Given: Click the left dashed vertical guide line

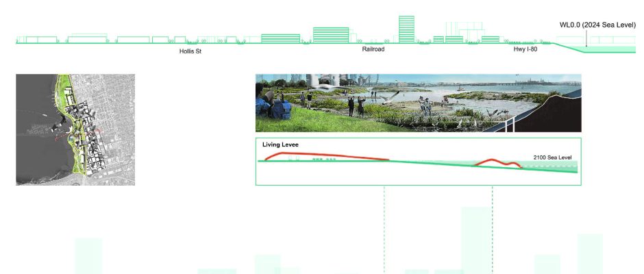Looking at the screenshot, I should pyautogui.click(x=384, y=226).
